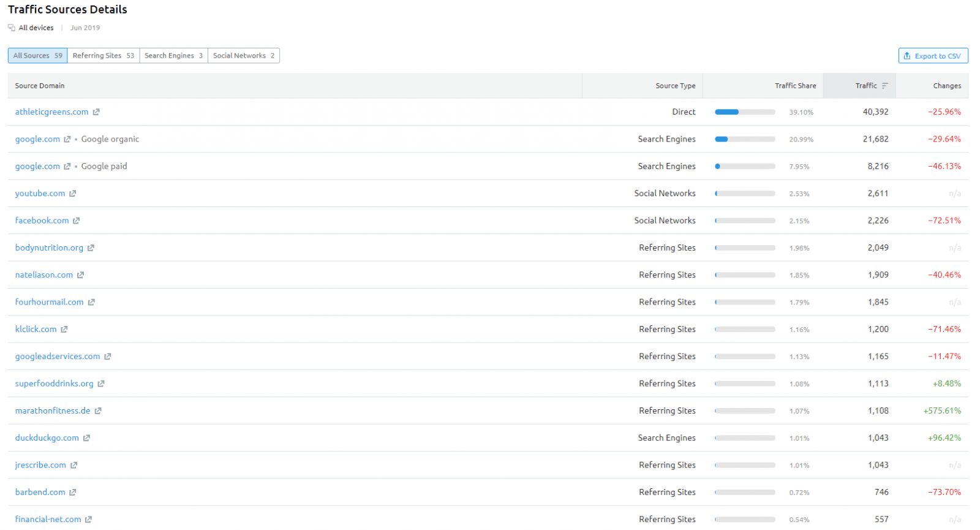The height and width of the screenshot is (530, 980).
Task: Open external link icon beside youtube.com
Action: tap(72, 194)
